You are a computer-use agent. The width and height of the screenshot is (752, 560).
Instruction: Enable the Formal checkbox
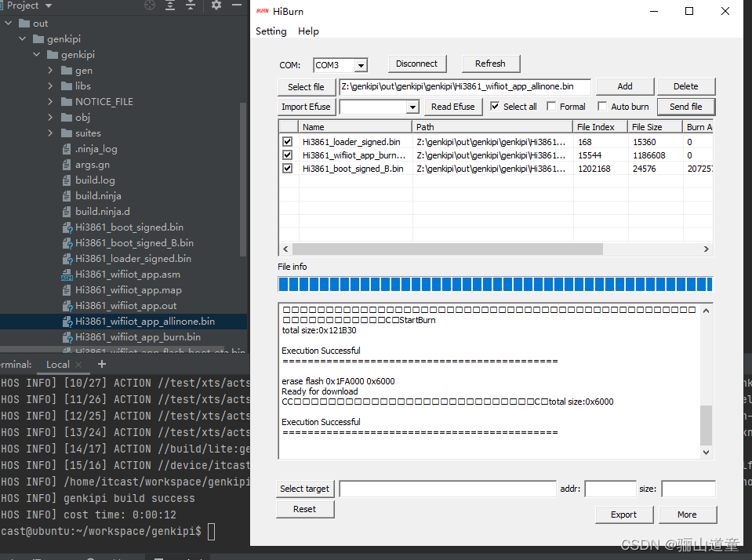551,106
